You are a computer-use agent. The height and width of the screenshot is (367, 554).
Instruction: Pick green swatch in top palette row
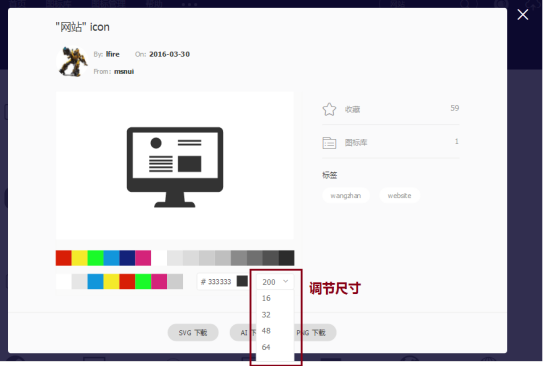click(95, 258)
